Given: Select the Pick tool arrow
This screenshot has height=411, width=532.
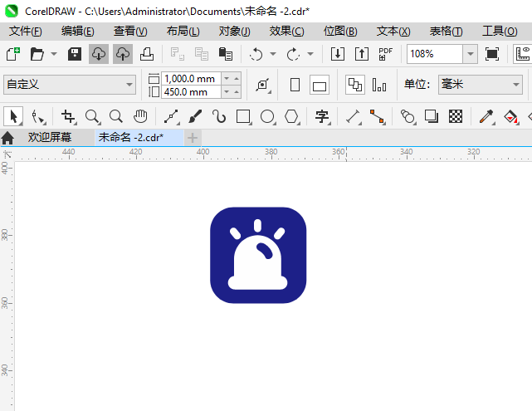Looking at the screenshot, I should point(13,117).
